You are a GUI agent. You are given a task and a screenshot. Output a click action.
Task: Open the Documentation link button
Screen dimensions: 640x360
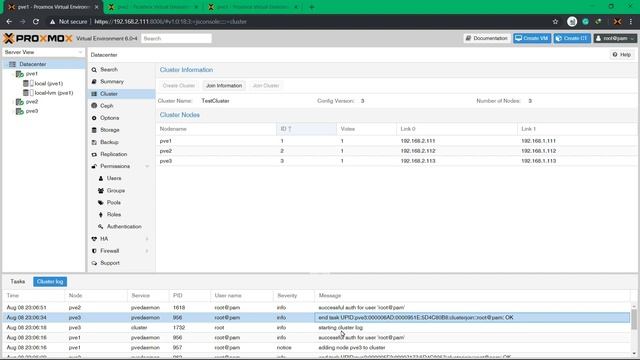pyautogui.click(x=487, y=38)
